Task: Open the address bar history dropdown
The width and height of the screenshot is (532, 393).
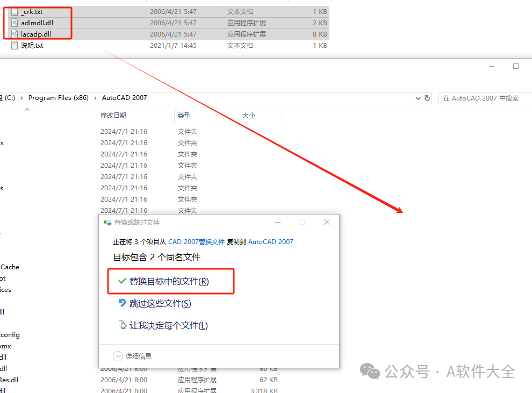Action: (x=418, y=98)
